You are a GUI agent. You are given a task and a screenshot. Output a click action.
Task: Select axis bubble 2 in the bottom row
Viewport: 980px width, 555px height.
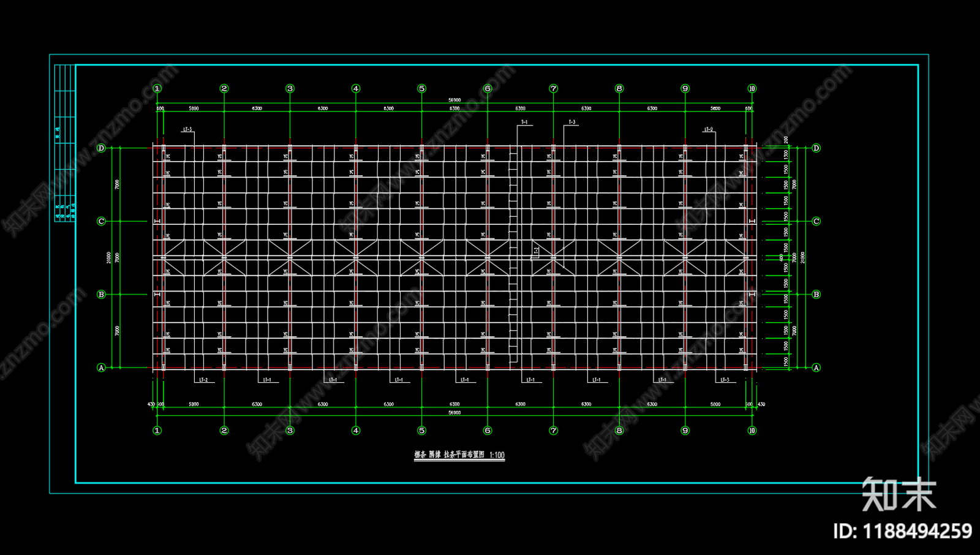[224, 431]
